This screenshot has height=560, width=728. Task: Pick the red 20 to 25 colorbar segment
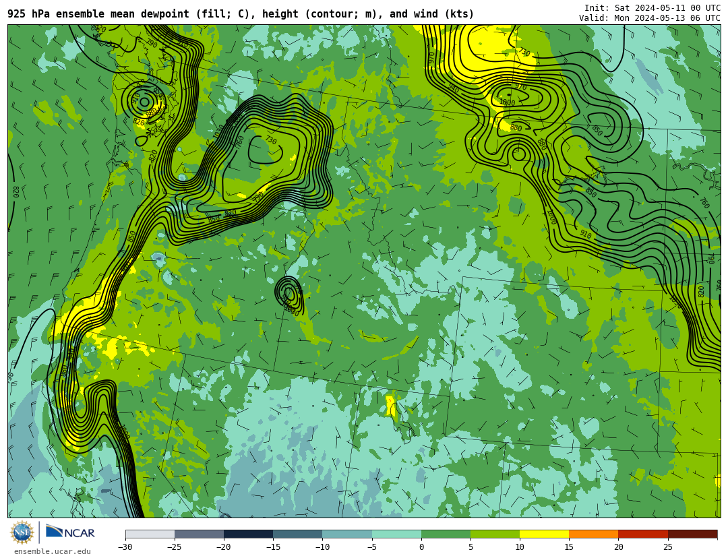[643, 534]
